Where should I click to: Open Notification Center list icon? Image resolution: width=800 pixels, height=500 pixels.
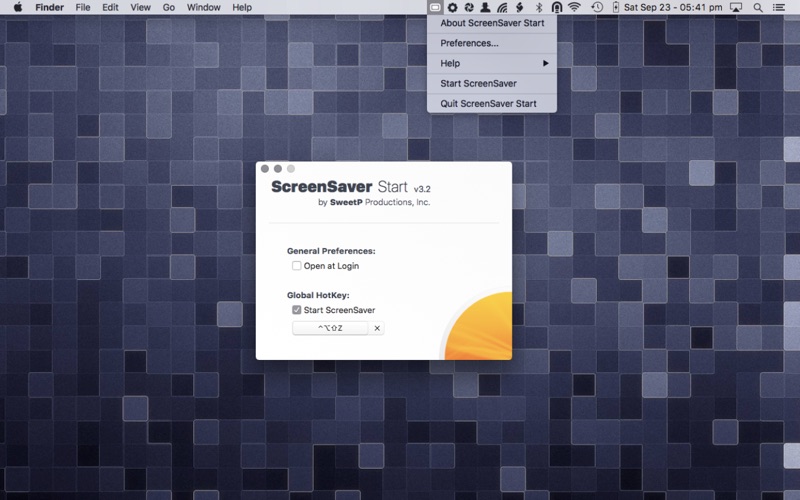779,7
